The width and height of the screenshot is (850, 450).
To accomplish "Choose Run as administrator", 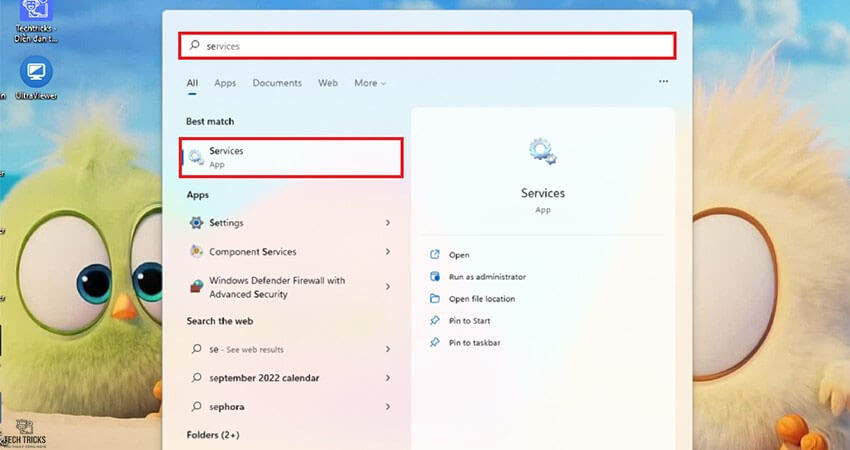I will [487, 277].
